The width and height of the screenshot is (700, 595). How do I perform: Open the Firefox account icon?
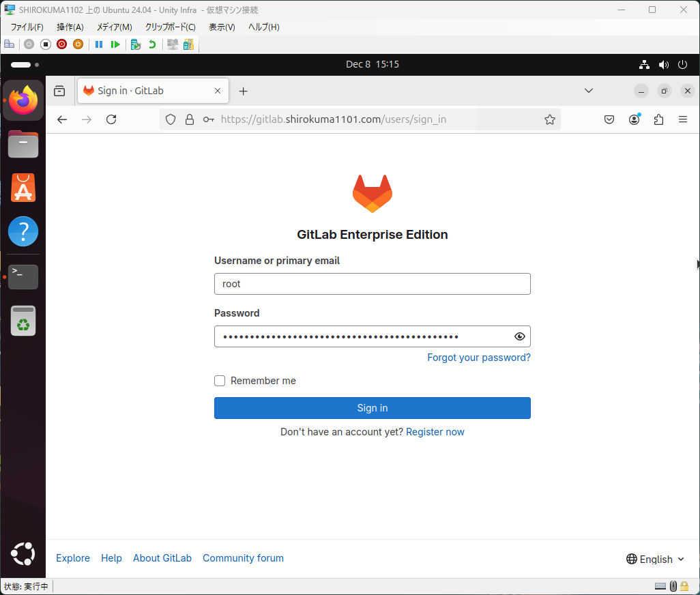click(x=634, y=119)
